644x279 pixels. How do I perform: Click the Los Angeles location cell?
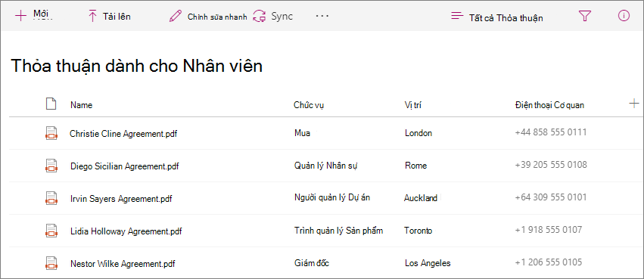(428, 263)
